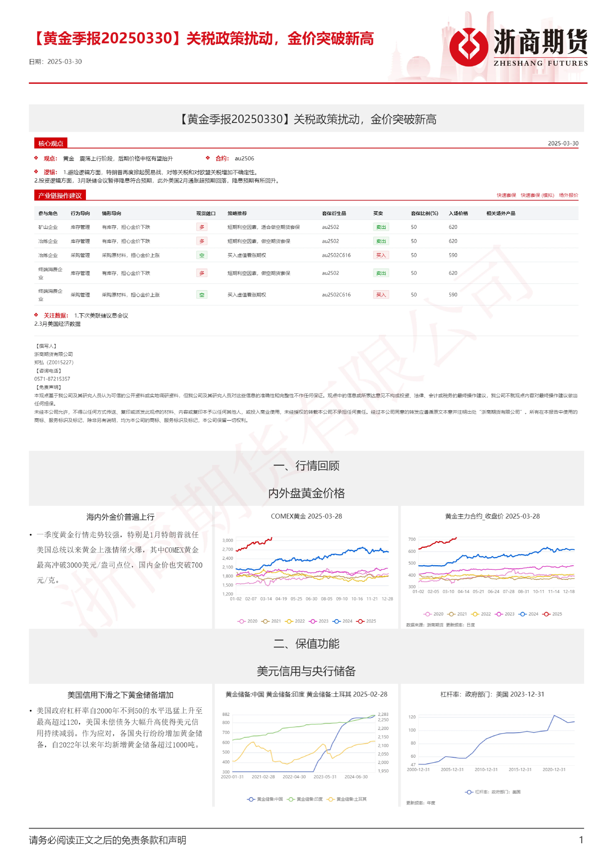This screenshot has height=868, width=613.
Task: Toggle 2021 series in COMEX黄金 chart legend
Action: click(271, 621)
